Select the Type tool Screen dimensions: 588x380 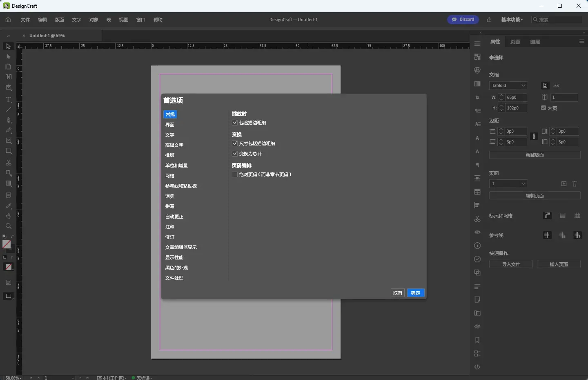pyautogui.click(x=8, y=100)
